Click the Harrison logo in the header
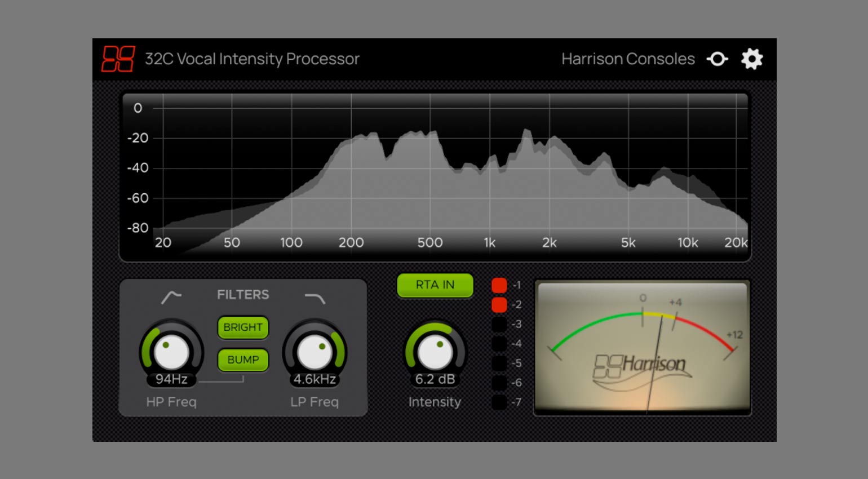 (119, 59)
